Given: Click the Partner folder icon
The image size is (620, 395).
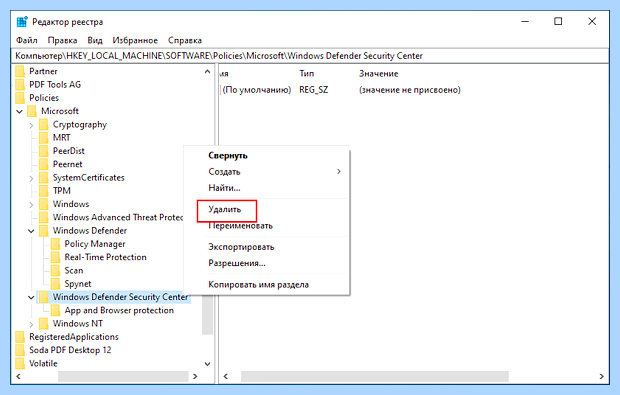Looking at the screenshot, I should click(20, 71).
